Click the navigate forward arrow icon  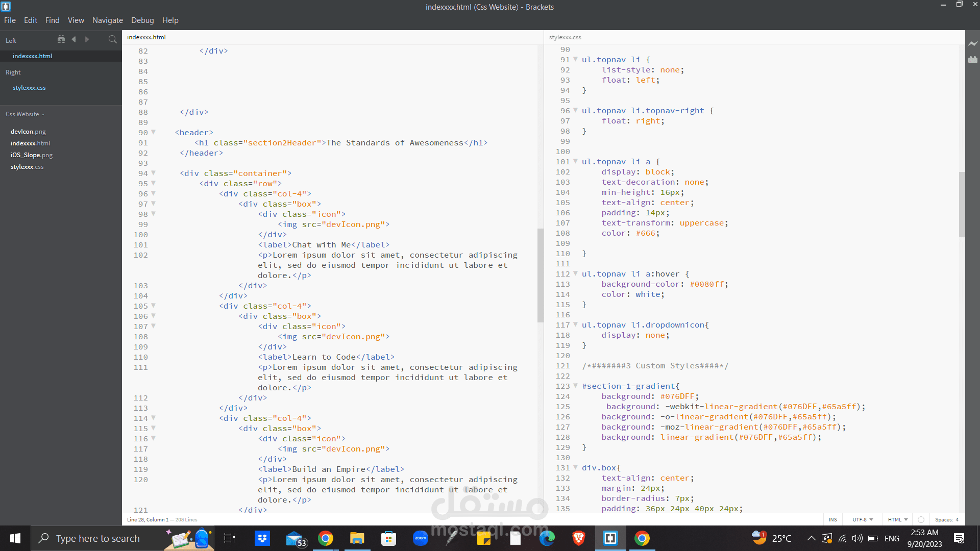(x=87, y=39)
